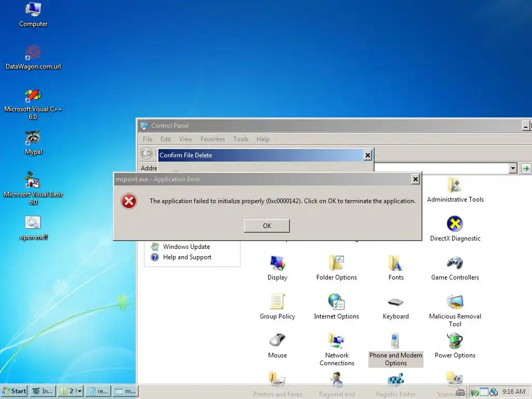The image size is (532, 399).
Task: Open Game Controllers applet
Action: coord(455,268)
